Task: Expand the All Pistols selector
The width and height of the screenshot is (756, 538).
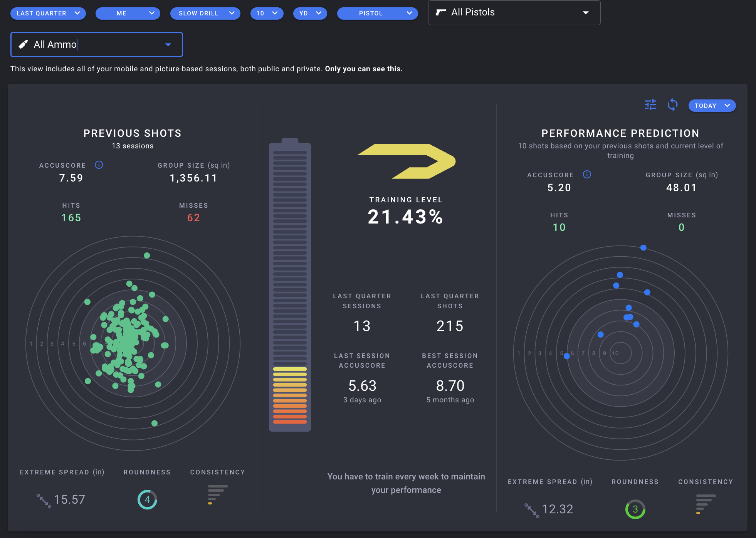Action: pyautogui.click(x=514, y=12)
